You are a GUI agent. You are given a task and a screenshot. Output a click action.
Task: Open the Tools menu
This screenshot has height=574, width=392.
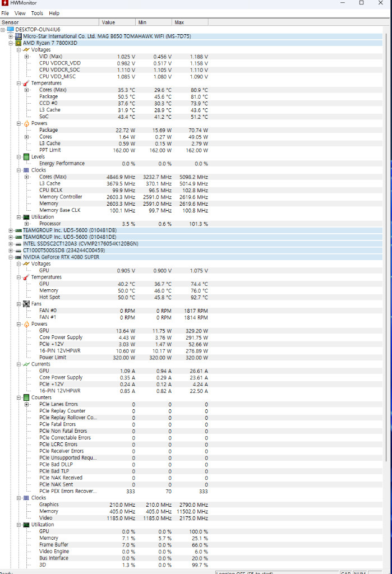tap(37, 13)
